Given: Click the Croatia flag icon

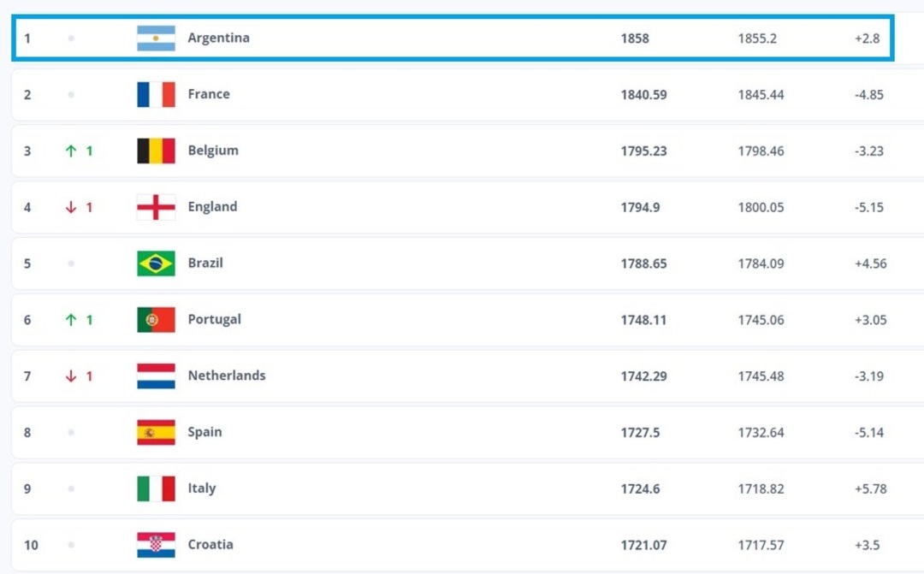Looking at the screenshot, I should 156,545.
